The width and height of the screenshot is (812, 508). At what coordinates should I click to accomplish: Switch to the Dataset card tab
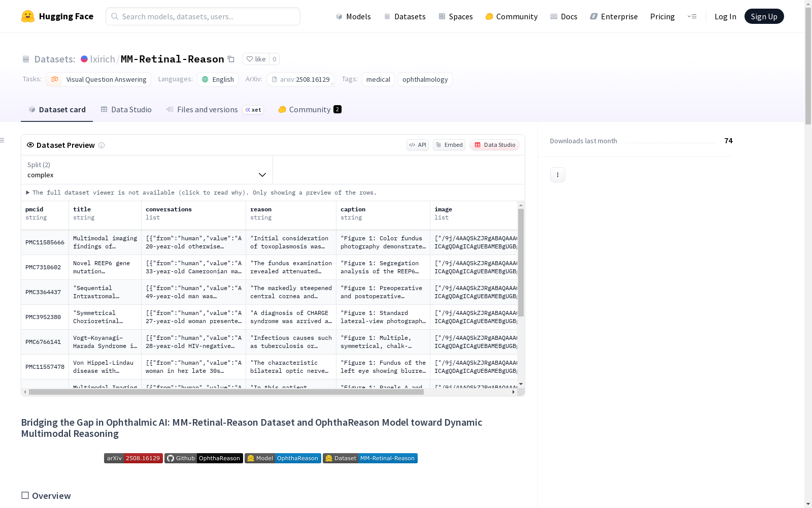click(57, 110)
